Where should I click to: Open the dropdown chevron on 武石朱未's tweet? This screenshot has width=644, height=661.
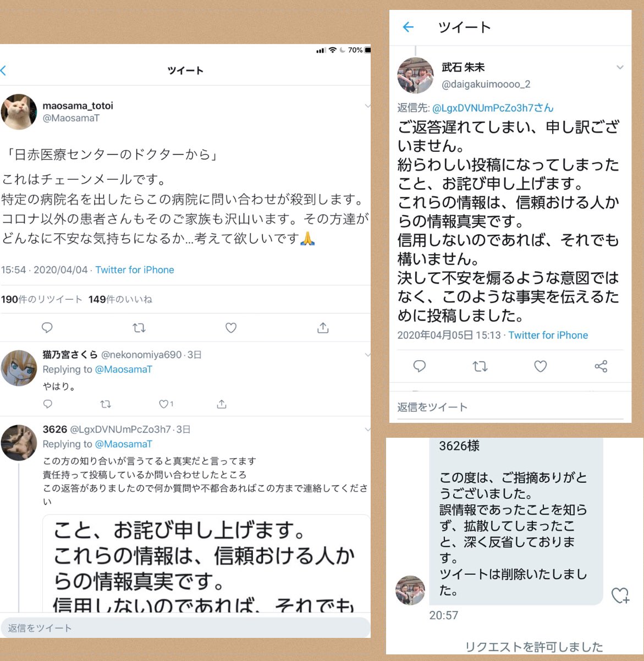click(x=620, y=67)
